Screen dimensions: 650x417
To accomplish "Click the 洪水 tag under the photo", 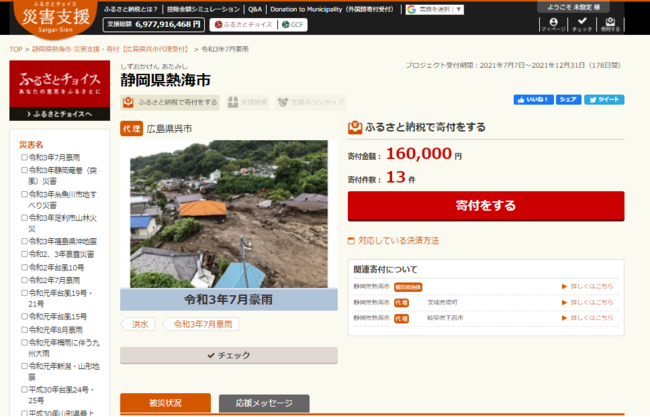I will tap(139, 324).
